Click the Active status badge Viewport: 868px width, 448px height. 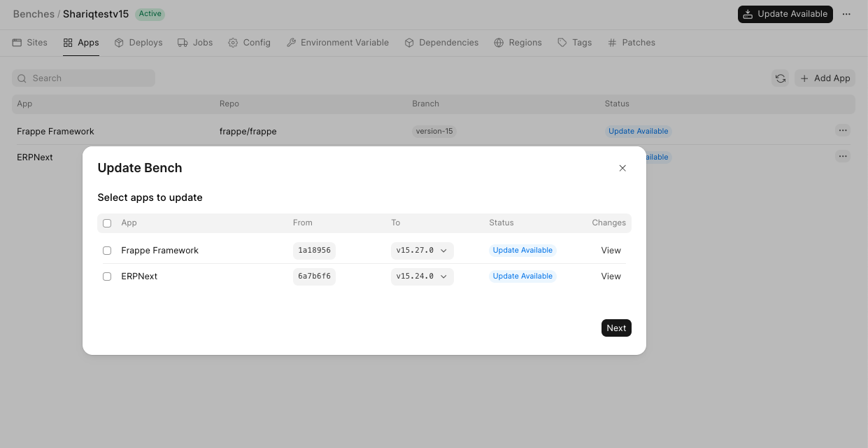pos(150,13)
